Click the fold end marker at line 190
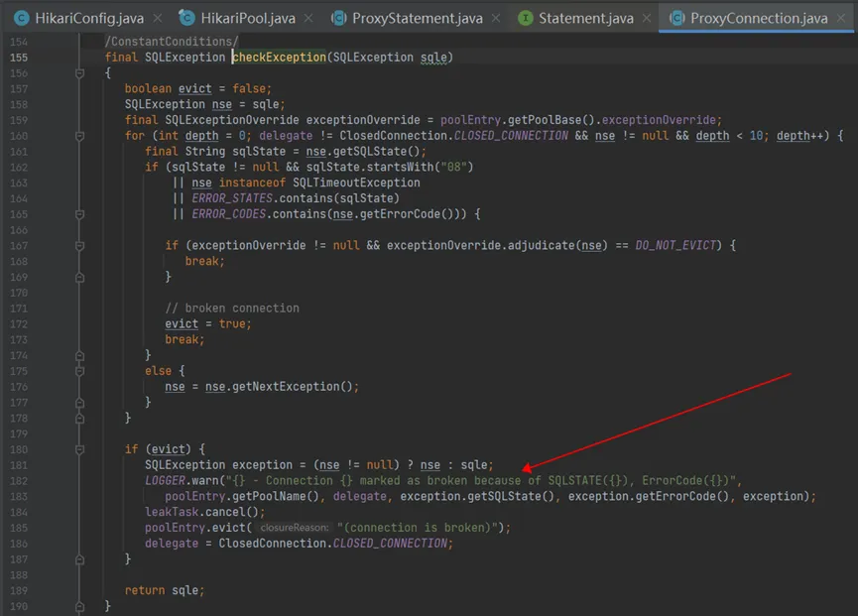This screenshot has width=858, height=616. coord(80,606)
